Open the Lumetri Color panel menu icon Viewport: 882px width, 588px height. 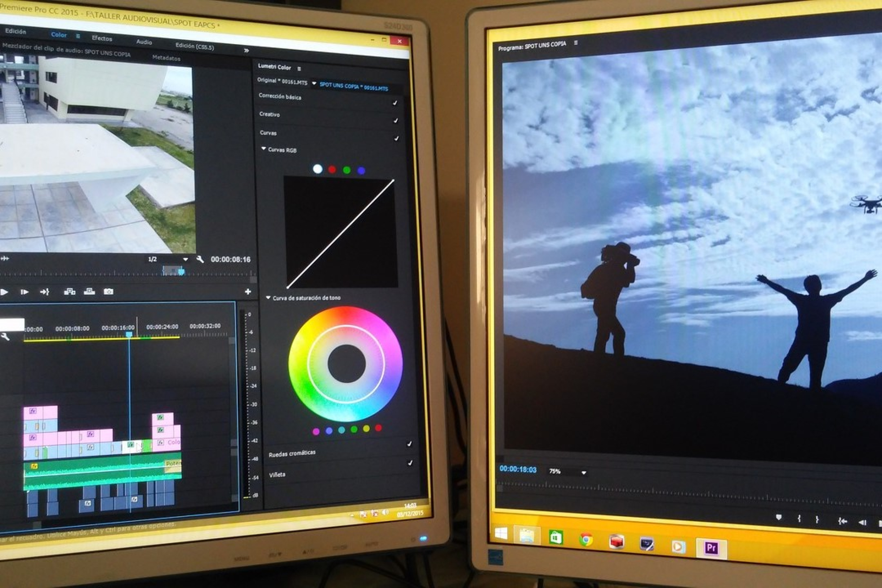(x=299, y=69)
